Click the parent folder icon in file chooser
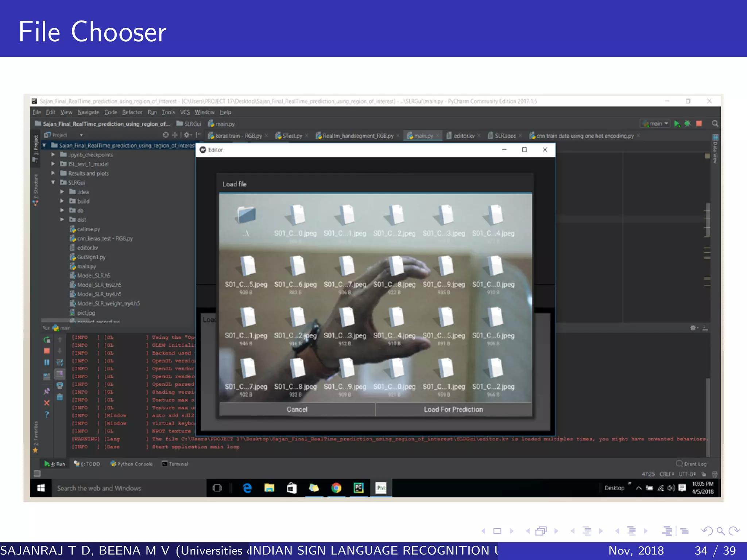Viewport: 747px width, 560px height. point(247,215)
